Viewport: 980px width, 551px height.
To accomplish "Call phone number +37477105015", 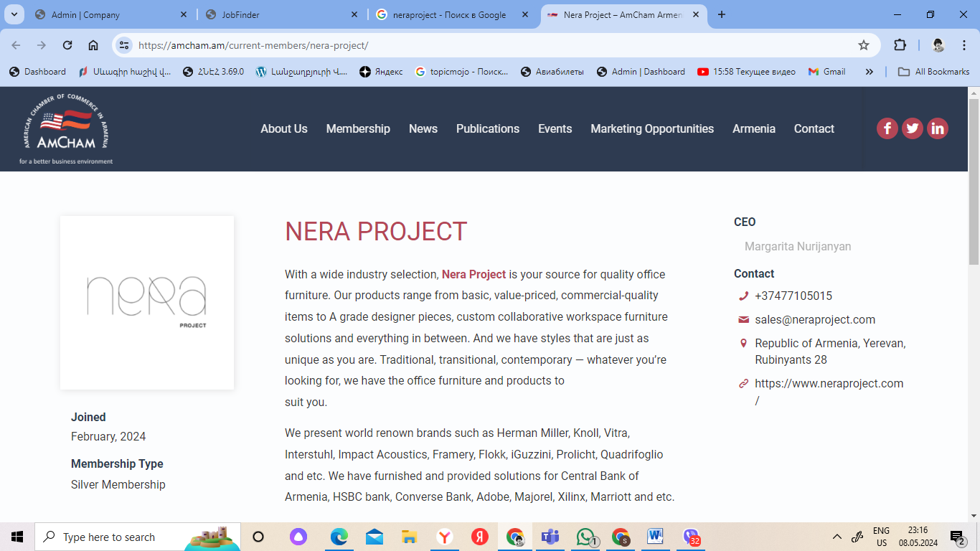I will 793,296.
